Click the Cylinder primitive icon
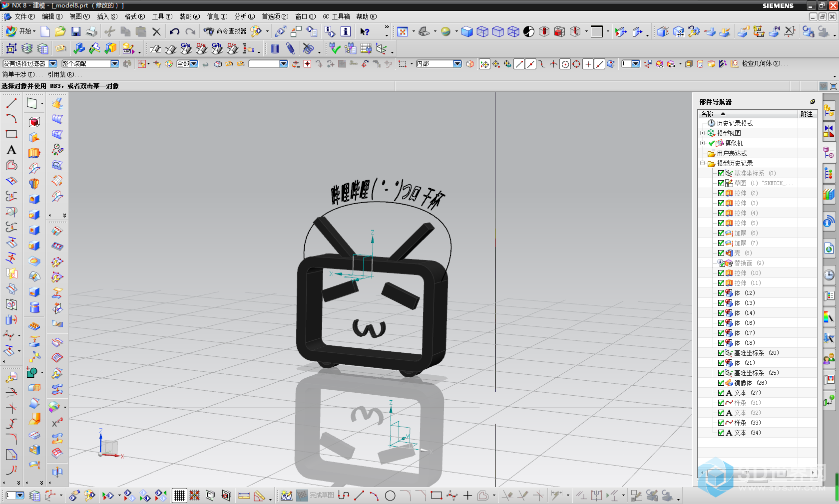 tap(34, 307)
